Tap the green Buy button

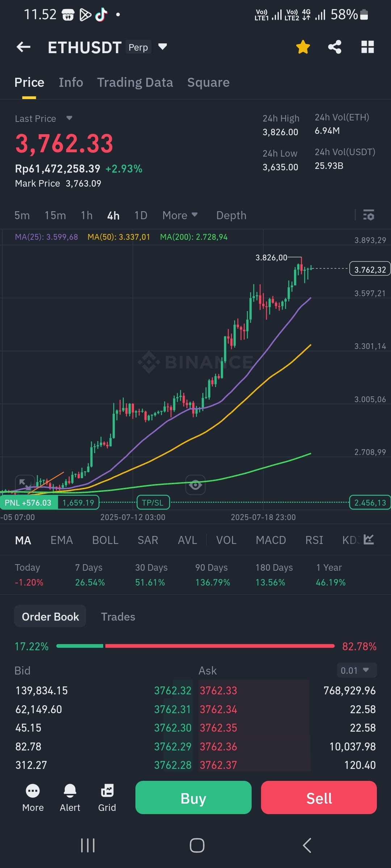(x=193, y=797)
